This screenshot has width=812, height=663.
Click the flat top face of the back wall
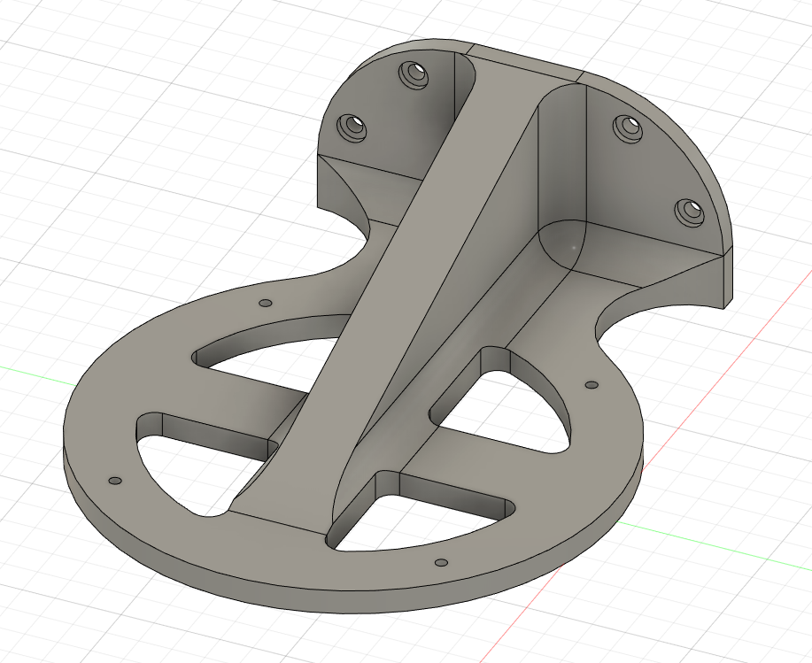pos(522,58)
